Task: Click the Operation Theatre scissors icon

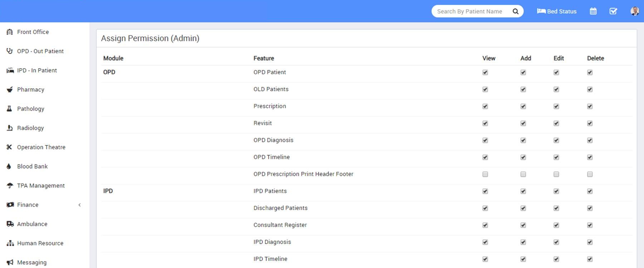Action: [9, 147]
